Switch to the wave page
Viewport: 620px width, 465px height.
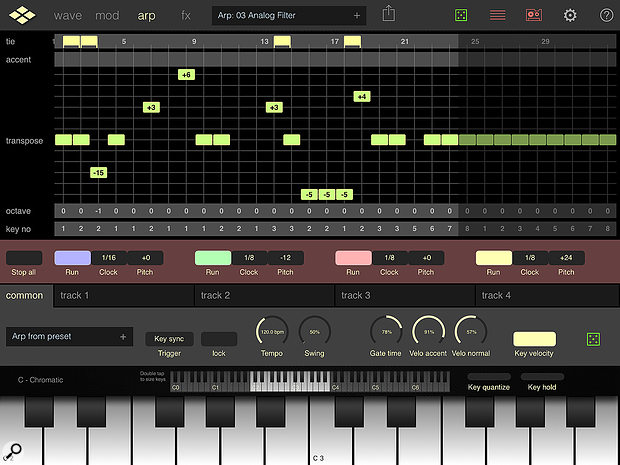point(68,15)
